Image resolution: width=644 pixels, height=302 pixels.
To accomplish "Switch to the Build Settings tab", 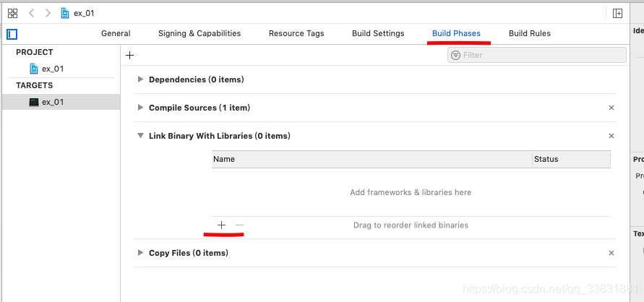I will point(378,34).
